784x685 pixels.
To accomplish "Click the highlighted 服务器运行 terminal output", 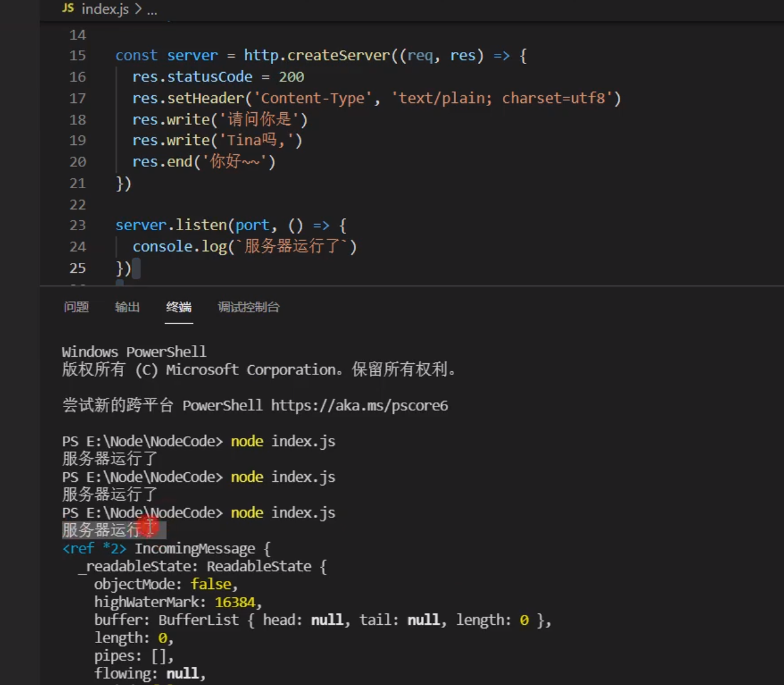I will 114,530.
